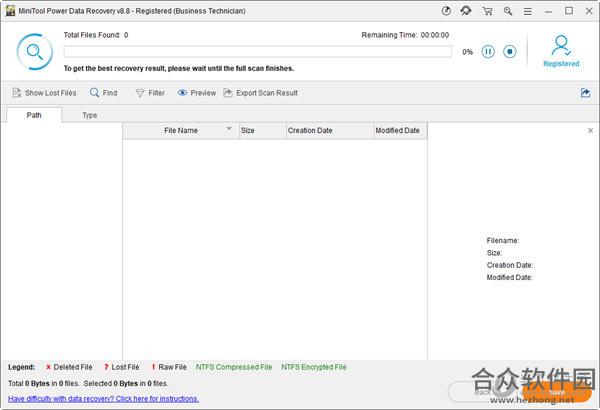Viewport: 600px width, 410px height.
Task: Sort by Size column header
Action: tap(262, 131)
